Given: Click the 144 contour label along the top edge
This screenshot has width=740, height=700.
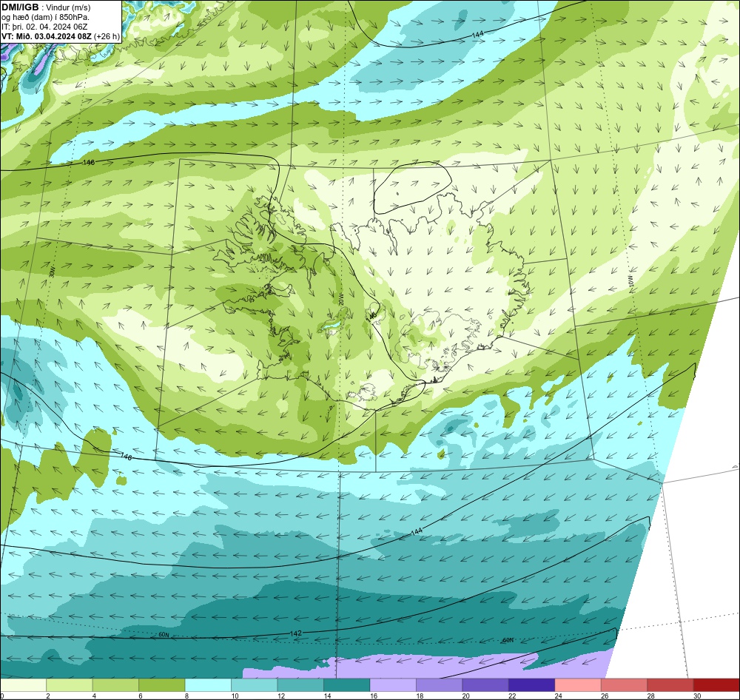Looking at the screenshot, I should [477, 35].
